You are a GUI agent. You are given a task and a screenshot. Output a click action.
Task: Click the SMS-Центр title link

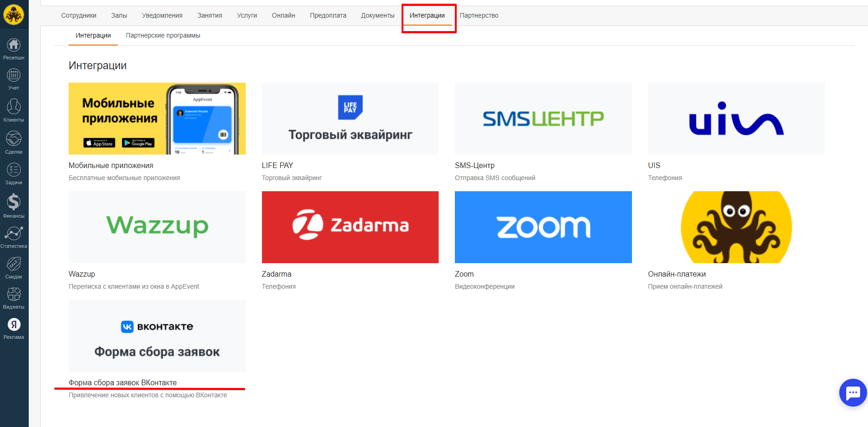coord(475,165)
